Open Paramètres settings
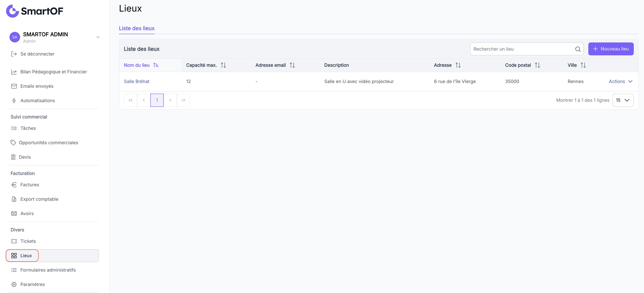The image size is (644, 293). pos(33,284)
